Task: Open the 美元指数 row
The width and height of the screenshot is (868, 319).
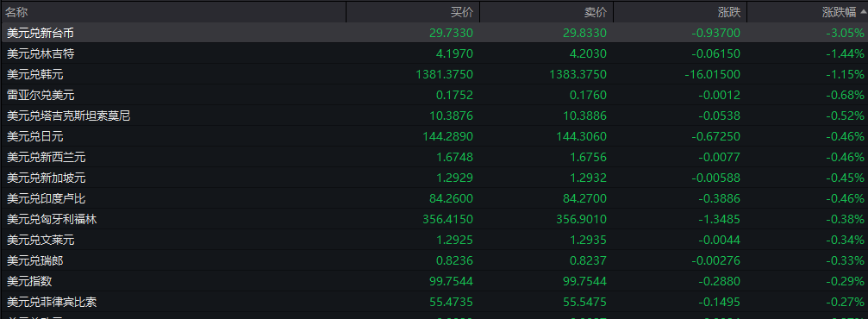Action: click(x=434, y=281)
